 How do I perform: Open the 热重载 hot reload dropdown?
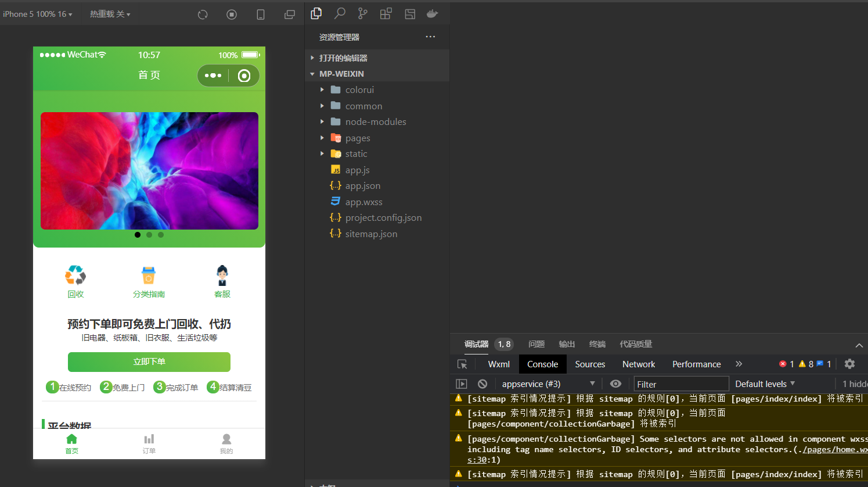110,14
